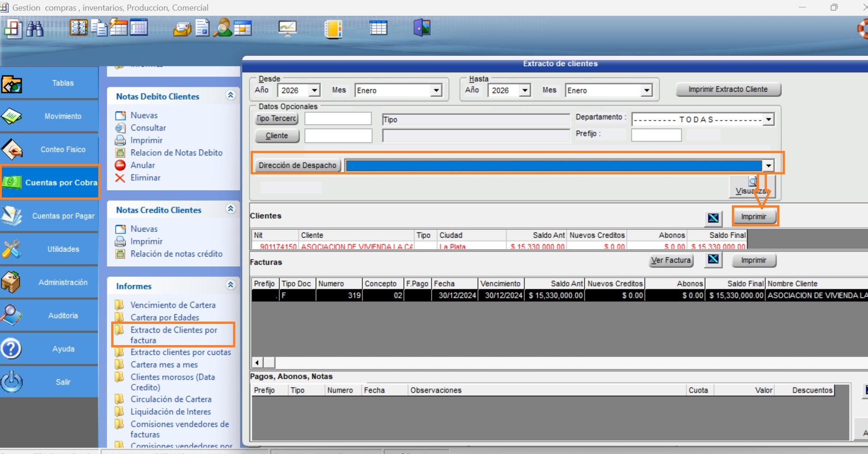Click the monitor chart icon in toolbar
Image resolution: width=868 pixels, height=454 pixels.
pos(287,29)
